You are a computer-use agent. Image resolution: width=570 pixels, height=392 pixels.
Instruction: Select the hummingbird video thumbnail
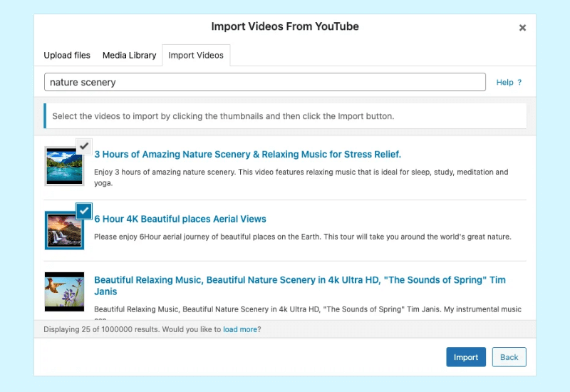click(64, 292)
